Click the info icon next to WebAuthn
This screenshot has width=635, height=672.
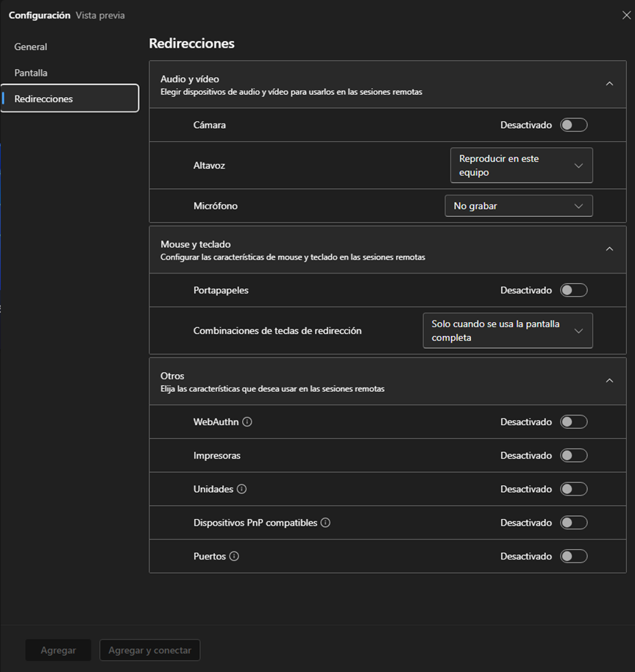247,422
